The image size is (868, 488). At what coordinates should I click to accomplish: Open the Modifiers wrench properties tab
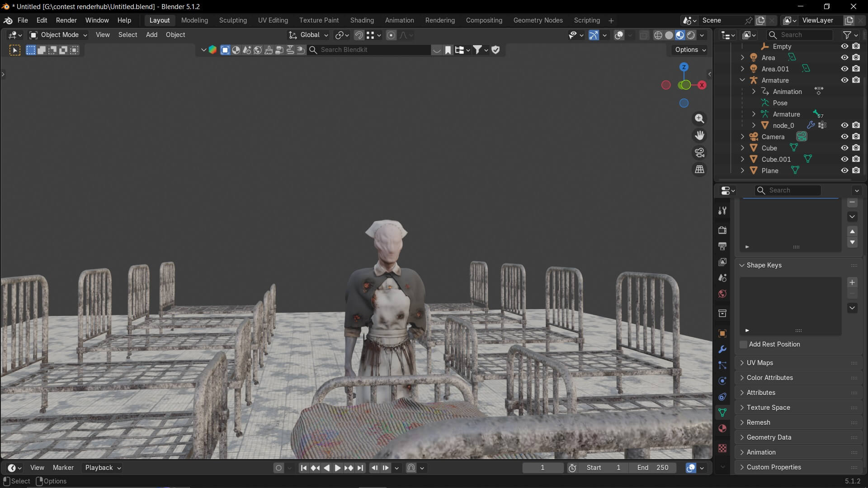coord(722,349)
